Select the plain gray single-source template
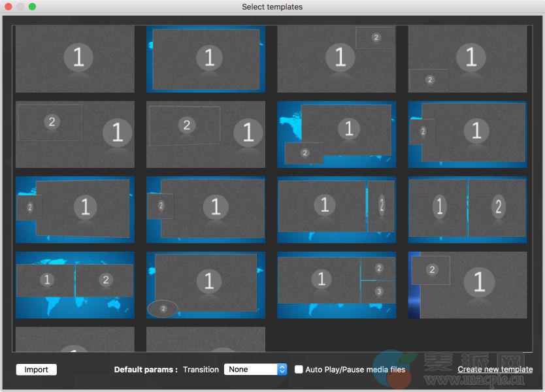545x392 pixels. [74, 59]
